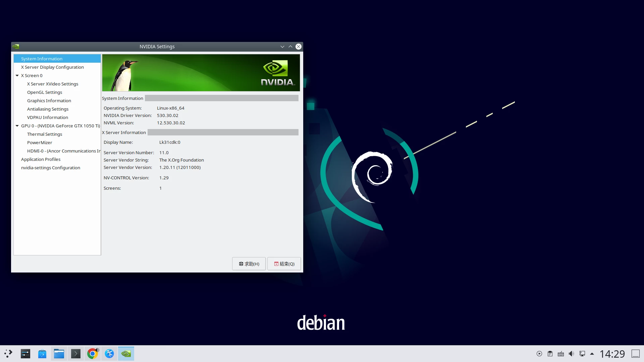This screenshot has width=644, height=362.
Task: Launch Google Chrome from taskbar
Action: pyautogui.click(x=93, y=354)
